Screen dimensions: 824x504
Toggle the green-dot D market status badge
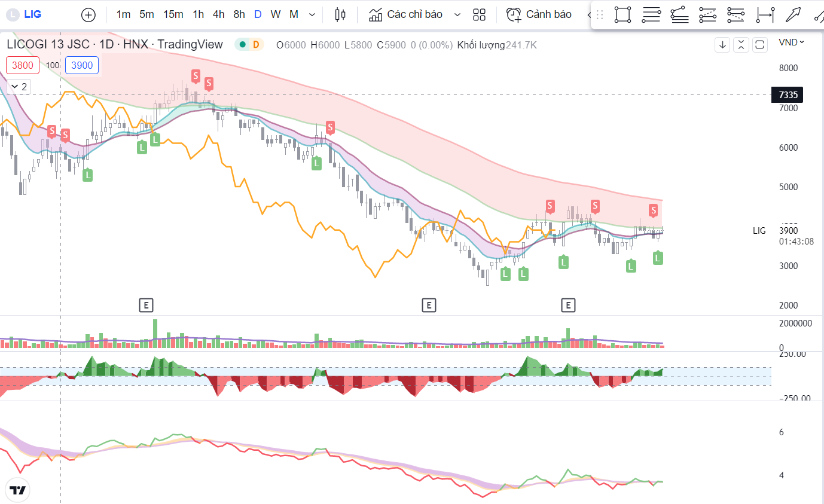(x=249, y=44)
